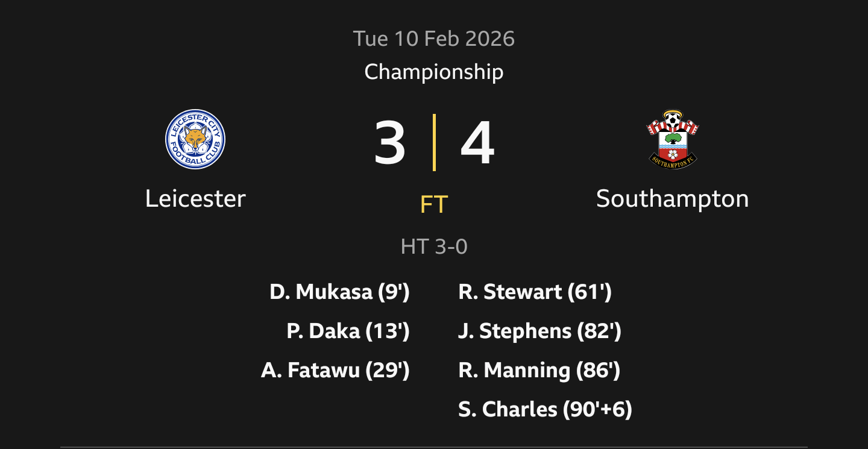868x449 pixels.
Task: Click Southampton's score of 4
Action: pos(477,143)
